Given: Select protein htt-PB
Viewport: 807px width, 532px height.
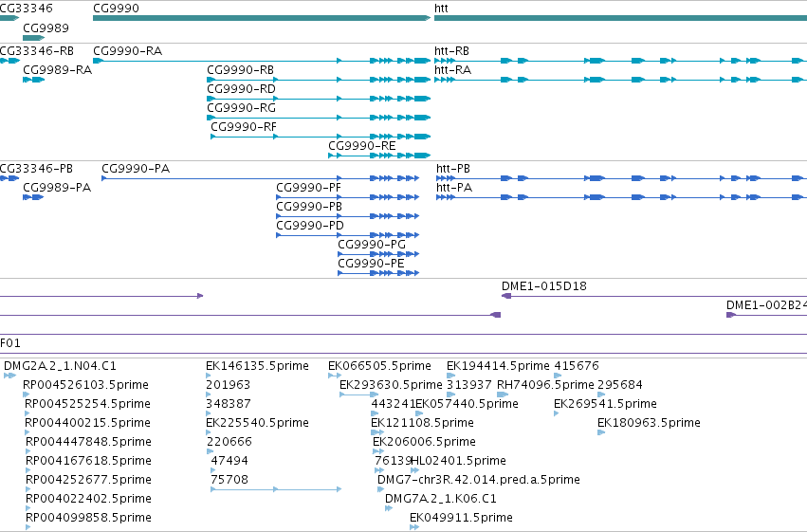Looking at the screenshot, I should click(622, 178).
